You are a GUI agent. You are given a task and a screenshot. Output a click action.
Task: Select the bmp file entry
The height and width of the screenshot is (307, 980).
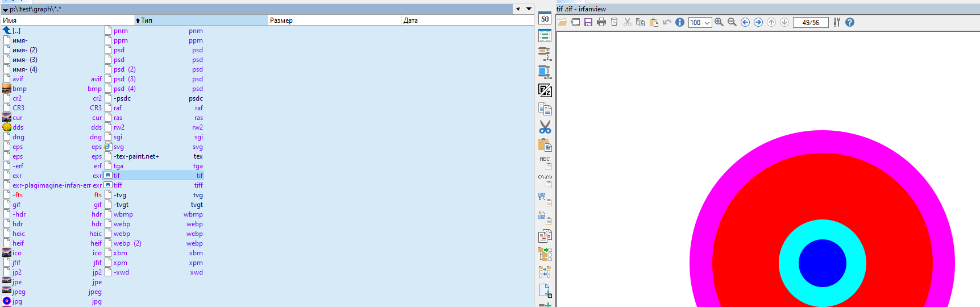click(52, 89)
